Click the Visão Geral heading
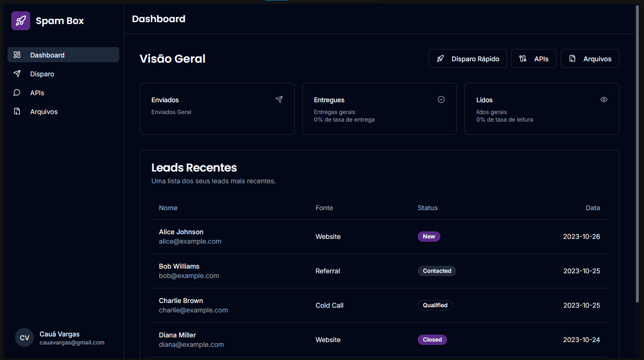Viewport: 644px width, 360px height. click(x=173, y=59)
